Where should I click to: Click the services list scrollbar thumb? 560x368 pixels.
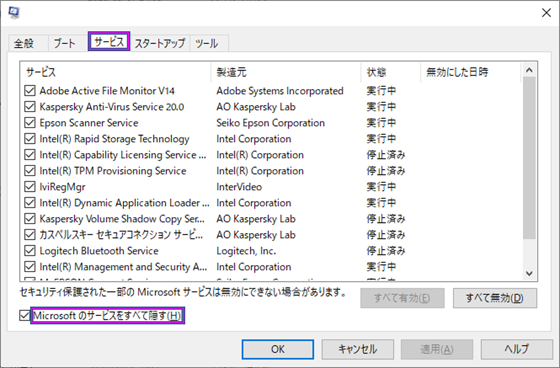[x=529, y=158]
